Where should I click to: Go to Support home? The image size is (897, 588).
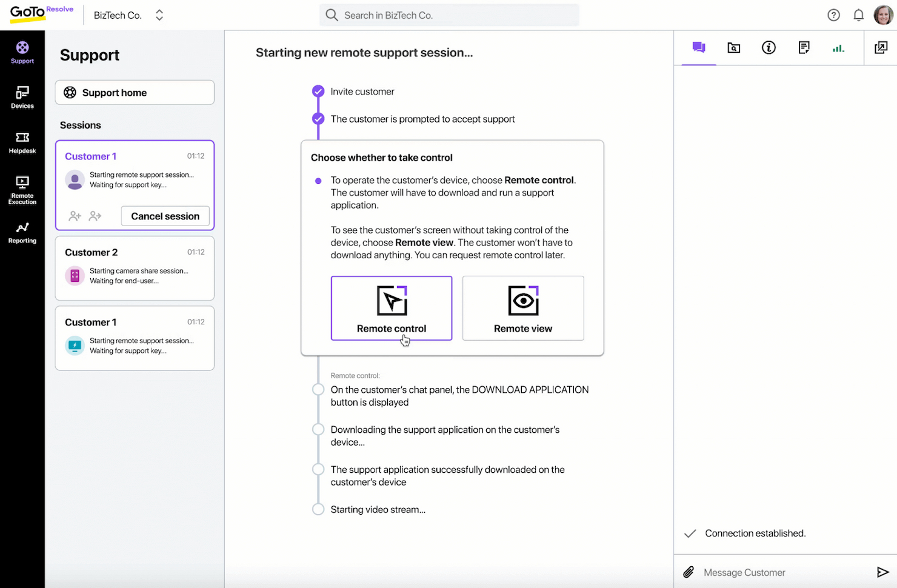pyautogui.click(x=134, y=92)
